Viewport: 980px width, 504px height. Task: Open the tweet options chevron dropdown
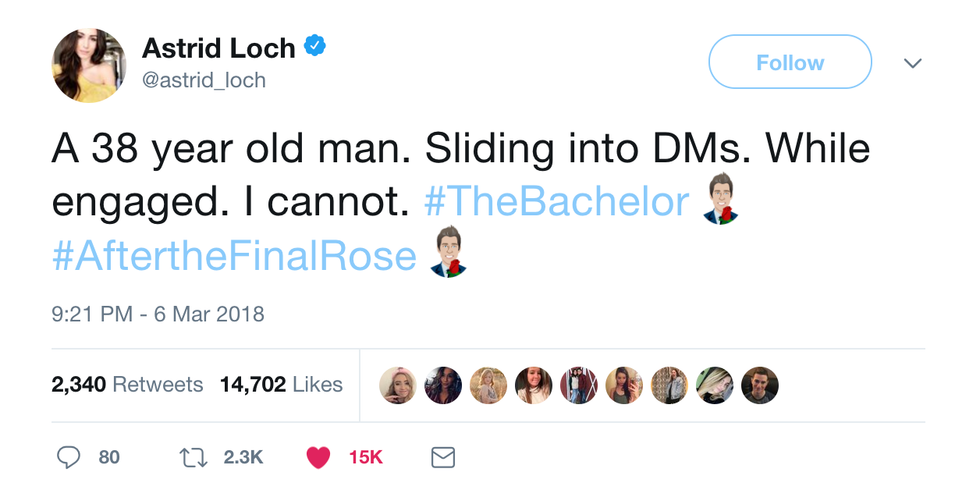coord(912,63)
